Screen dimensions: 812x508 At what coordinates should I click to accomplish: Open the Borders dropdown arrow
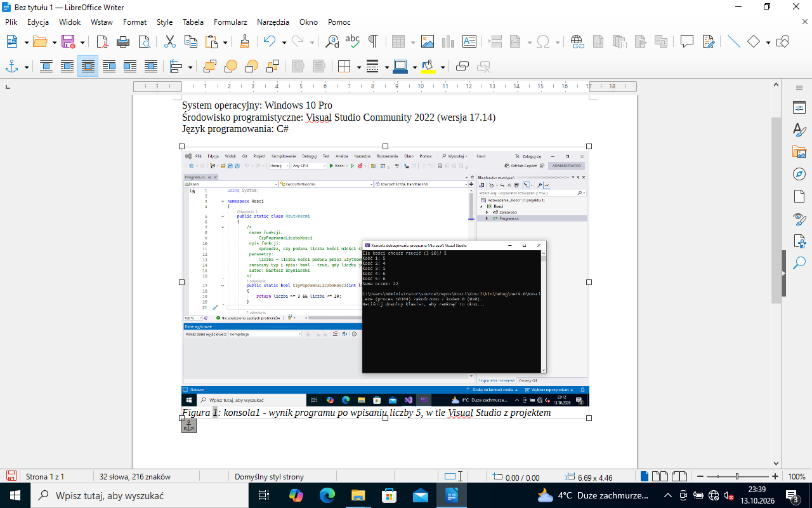[358, 67]
